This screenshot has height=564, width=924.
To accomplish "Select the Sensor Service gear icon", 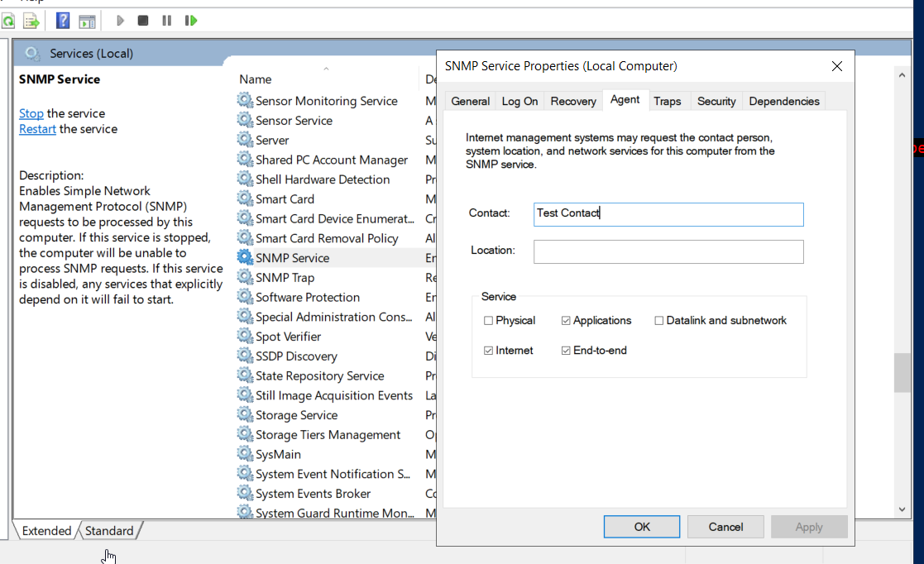I will (x=245, y=120).
